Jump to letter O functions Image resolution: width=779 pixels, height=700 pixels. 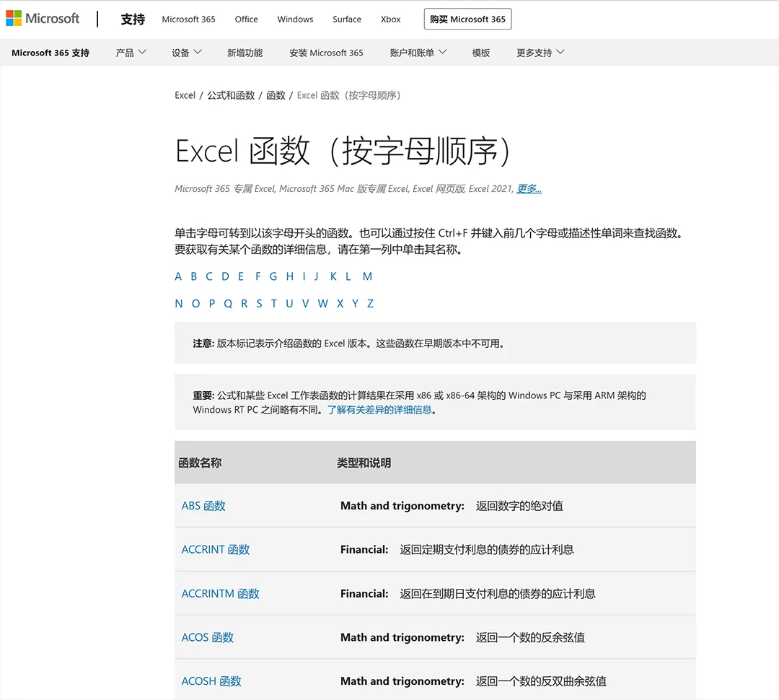(x=195, y=304)
